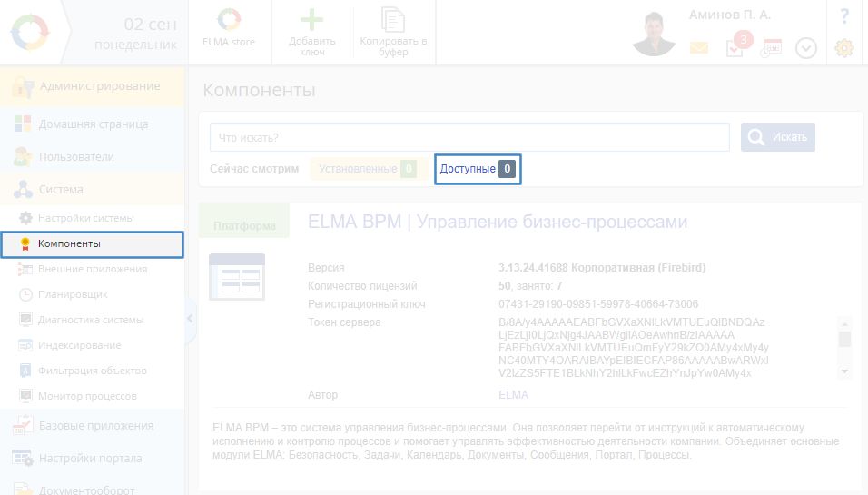The width and height of the screenshot is (868, 495).
Task: Click the gear icon next to Настройки системы
Action: pos(25,218)
